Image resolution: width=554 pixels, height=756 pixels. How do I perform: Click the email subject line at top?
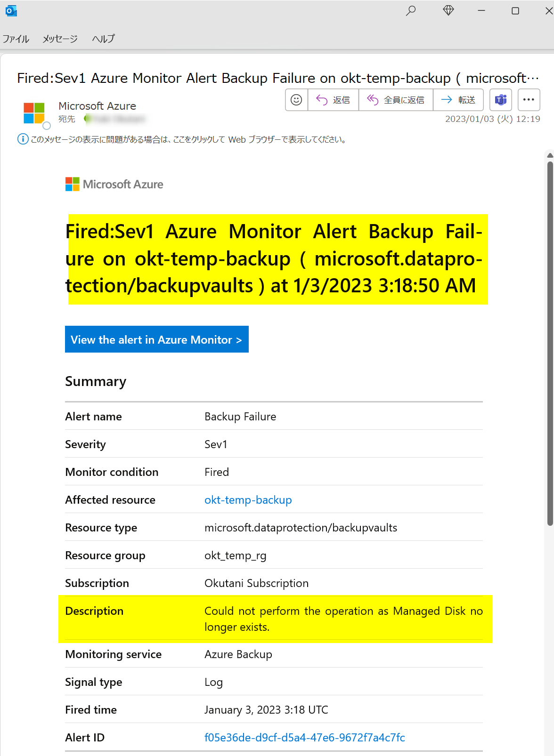(278, 78)
